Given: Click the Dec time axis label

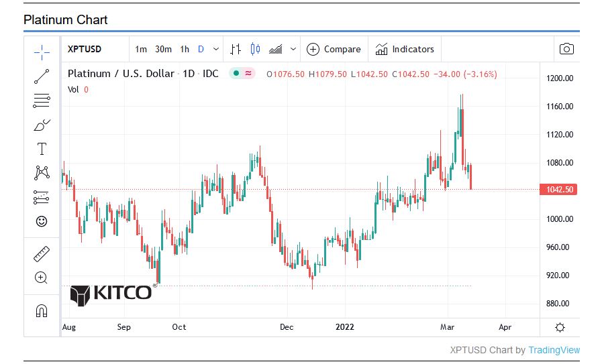Looking at the screenshot, I should (x=287, y=327).
